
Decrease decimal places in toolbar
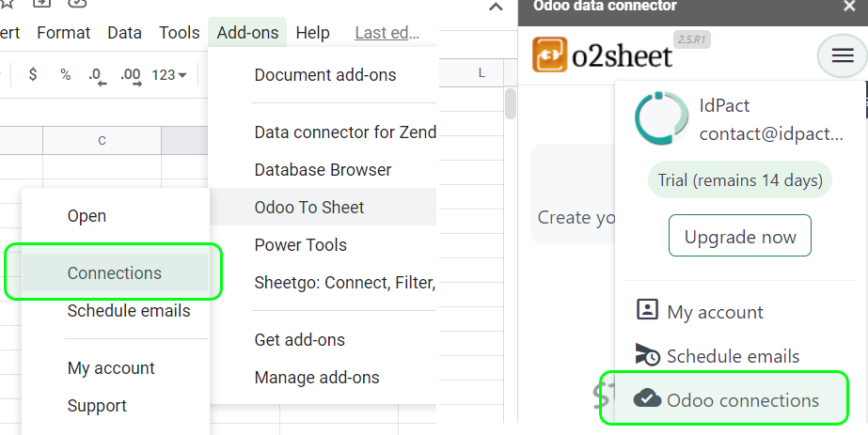pyautogui.click(x=96, y=75)
